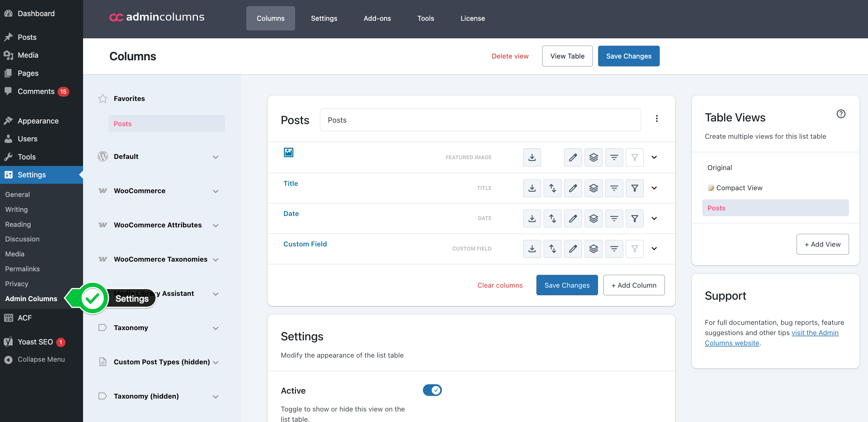Viewport: 868px width, 422px height.
Task: Open the Admin Columns website link
Action: pos(815,333)
